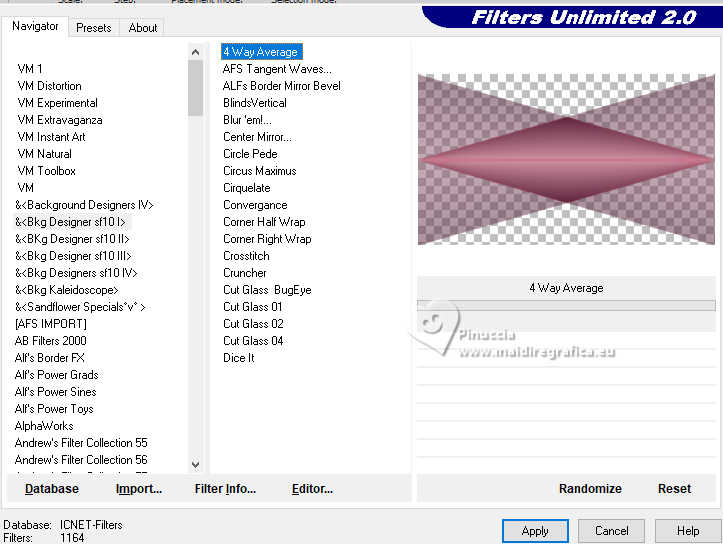Select Blur 'em!... filter
The height and width of the screenshot is (544, 723).
(247, 120)
